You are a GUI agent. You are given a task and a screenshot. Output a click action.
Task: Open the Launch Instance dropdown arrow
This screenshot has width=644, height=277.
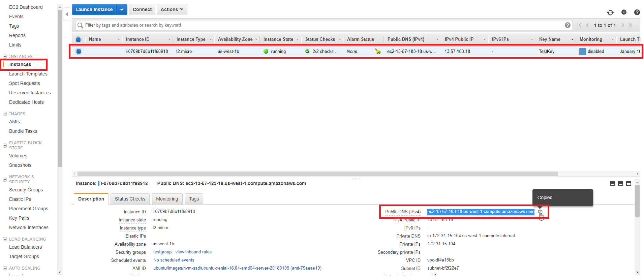tap(122, 10)
